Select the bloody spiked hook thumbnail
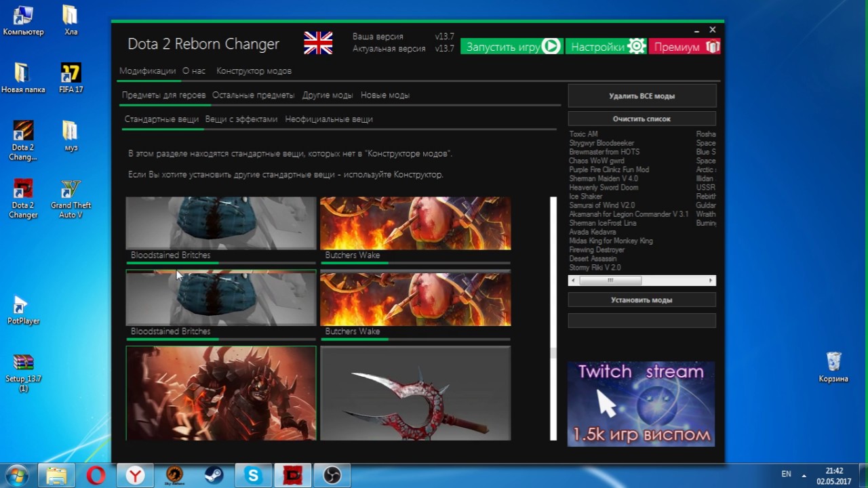The width and height of the screenshot is (868, 488). point(415,393)
